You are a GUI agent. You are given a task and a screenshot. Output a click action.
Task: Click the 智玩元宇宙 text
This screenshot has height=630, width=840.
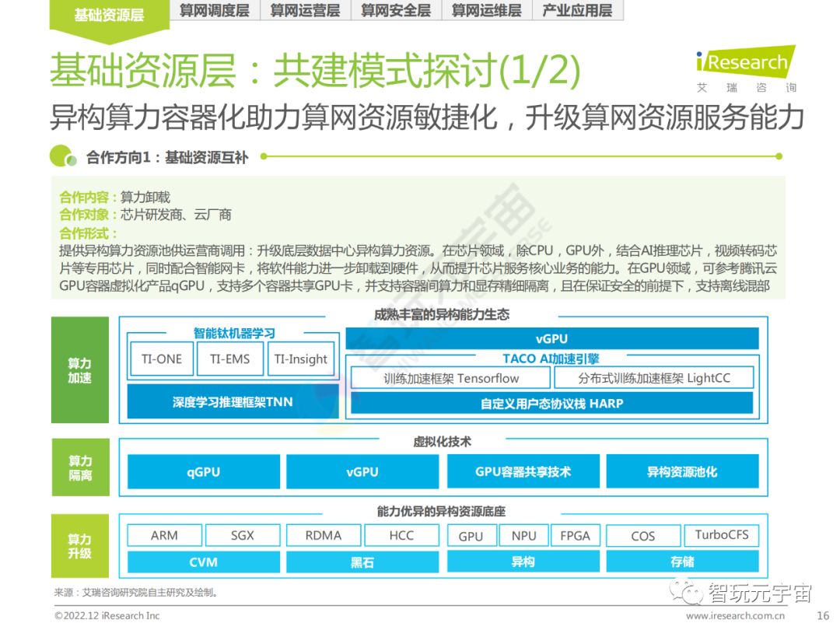point(760,593)
